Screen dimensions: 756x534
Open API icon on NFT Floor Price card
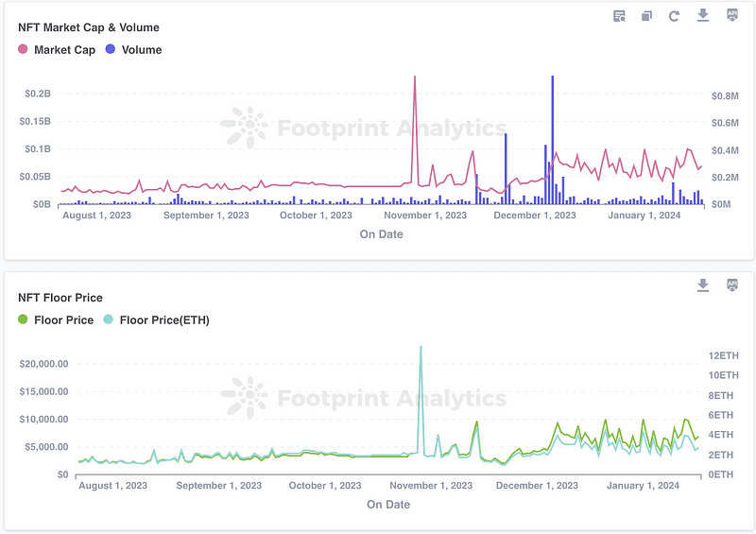click(732, 285)
